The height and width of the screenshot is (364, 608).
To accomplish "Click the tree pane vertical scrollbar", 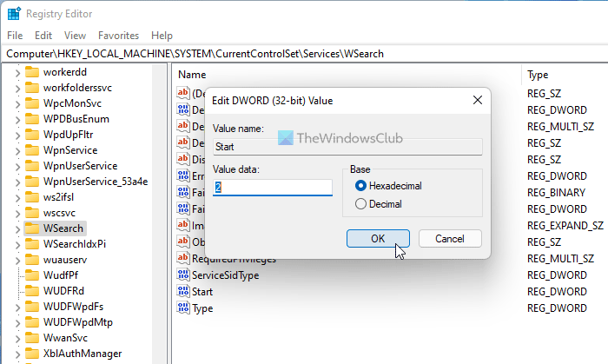I will 159,213.
